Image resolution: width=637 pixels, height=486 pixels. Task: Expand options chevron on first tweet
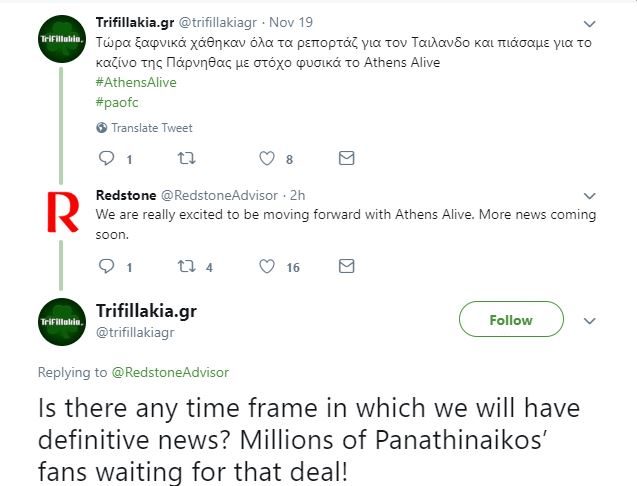(590, 21)
